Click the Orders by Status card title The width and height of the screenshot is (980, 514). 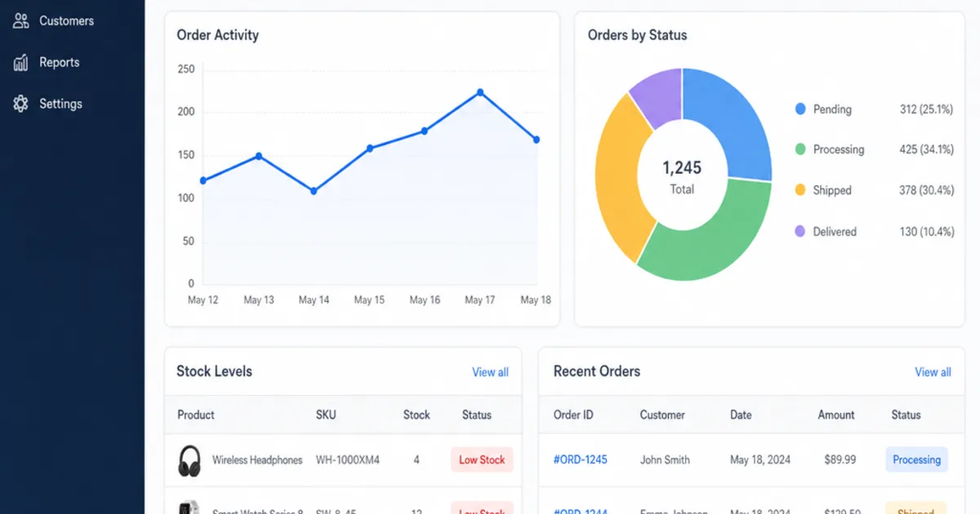tap(637, 35)
